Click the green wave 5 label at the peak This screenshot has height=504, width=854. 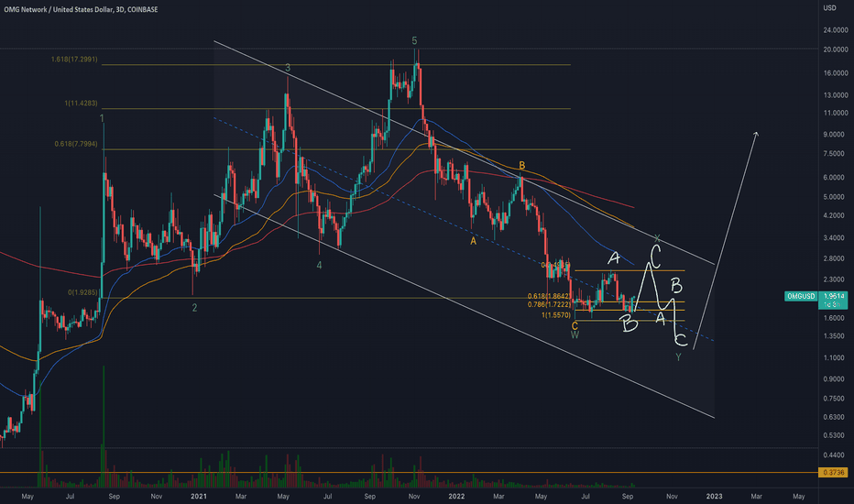pos(414,41)
